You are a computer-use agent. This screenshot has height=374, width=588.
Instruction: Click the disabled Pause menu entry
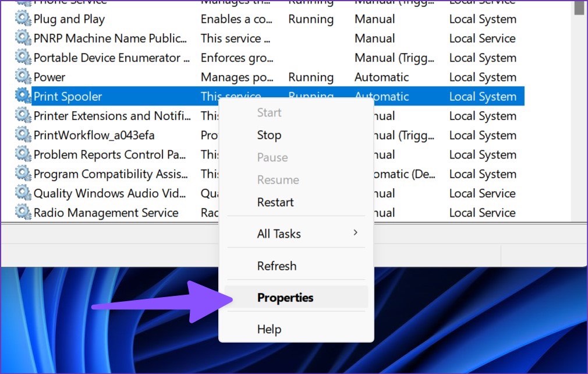pos(296,157)
